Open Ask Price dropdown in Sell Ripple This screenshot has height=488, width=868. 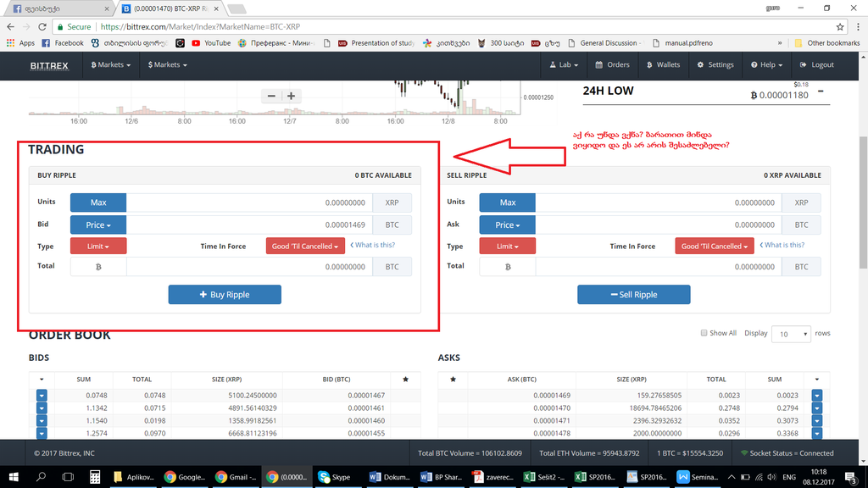[507, 225]
